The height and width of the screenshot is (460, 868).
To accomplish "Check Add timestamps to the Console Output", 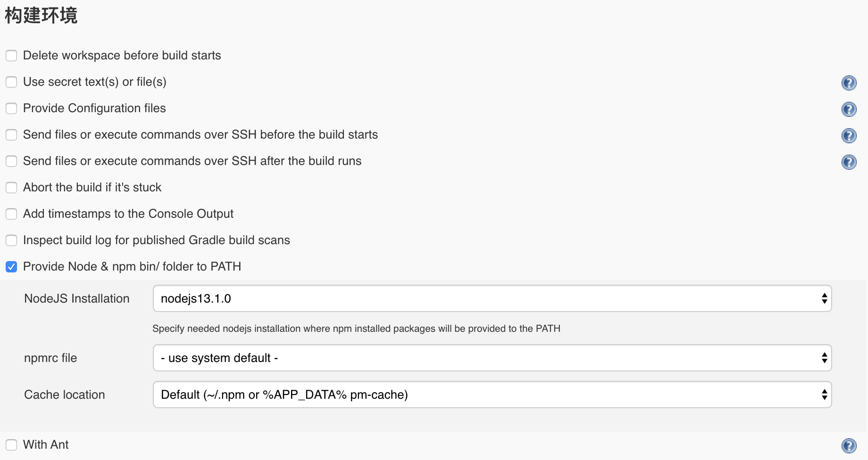I will pyautogui.click(x=11, y=214).
